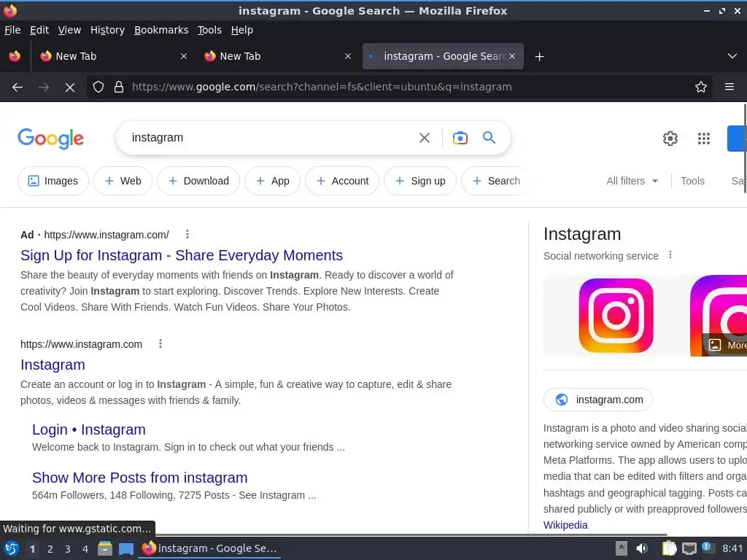747x560 pixels.
Task: Open the History menu
Action: point(108,30)
